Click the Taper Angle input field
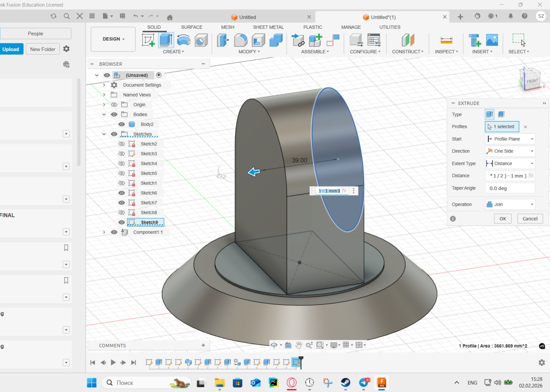Viewport: 550px width, 392px height. (510, 188)
